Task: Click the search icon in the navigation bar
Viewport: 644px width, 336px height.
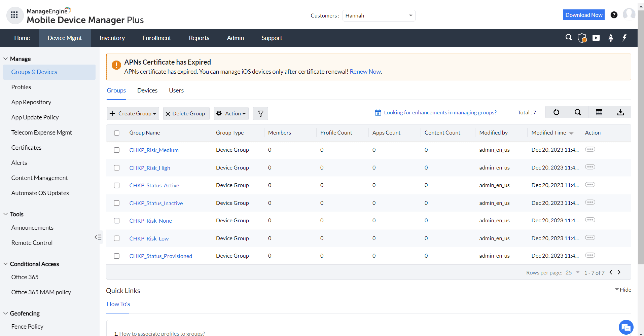Action: (569, 38)
